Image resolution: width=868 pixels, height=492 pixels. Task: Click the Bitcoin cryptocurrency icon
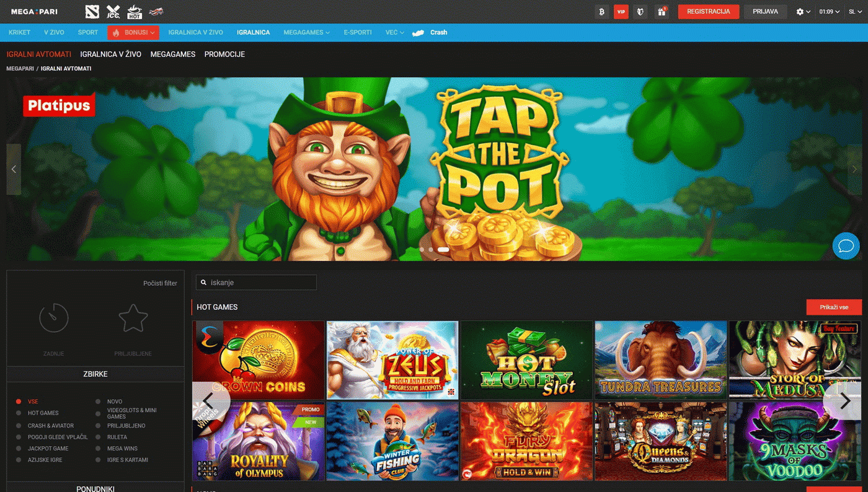pyautogui.click(x=601, y=11)
